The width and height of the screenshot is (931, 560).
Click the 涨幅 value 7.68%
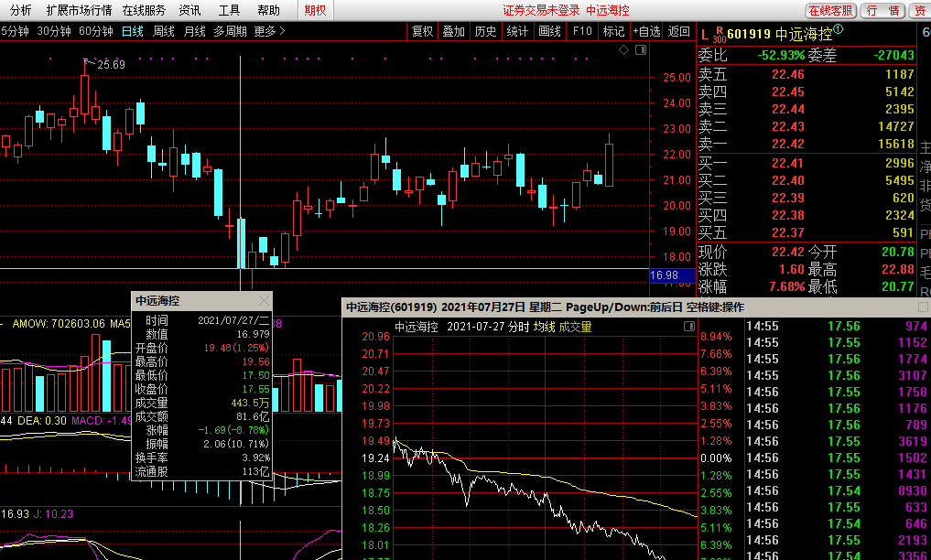point(787,287)
